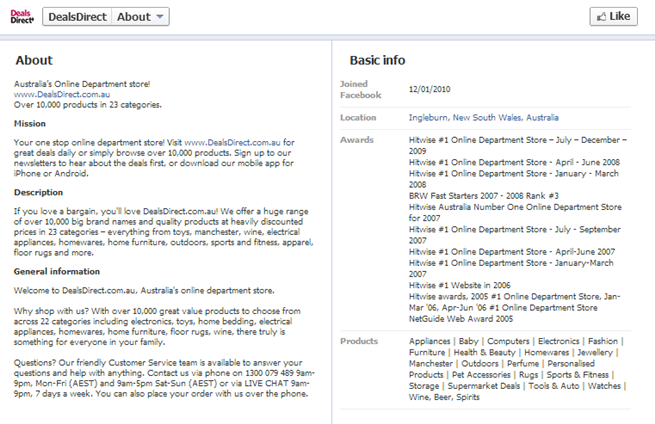Choose the Perfume product link
This screenshot has height=424, width=655.
pos(523,364)
